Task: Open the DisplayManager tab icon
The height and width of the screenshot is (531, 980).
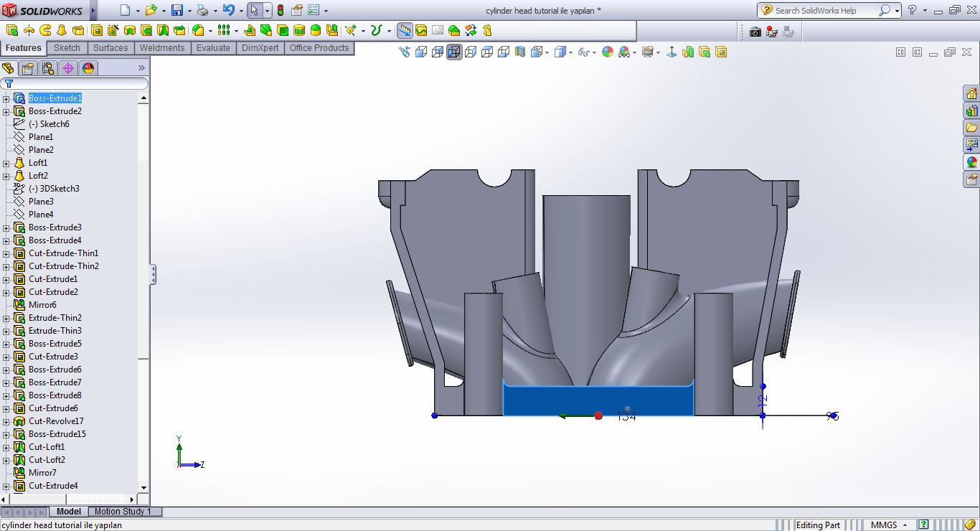Action: pyautogui.click(x=88, y=68)
